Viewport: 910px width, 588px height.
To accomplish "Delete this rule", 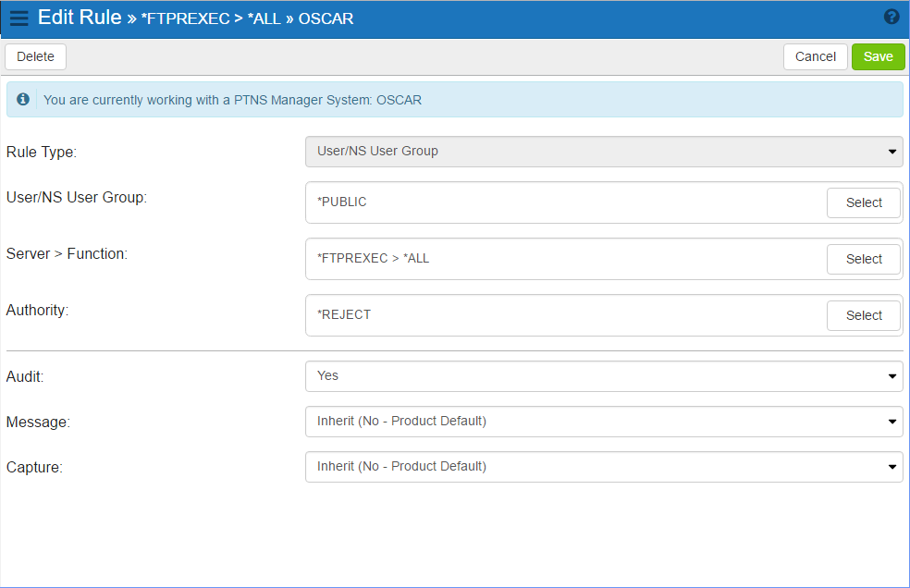I will pyautogui.click(x=35, y=57).
